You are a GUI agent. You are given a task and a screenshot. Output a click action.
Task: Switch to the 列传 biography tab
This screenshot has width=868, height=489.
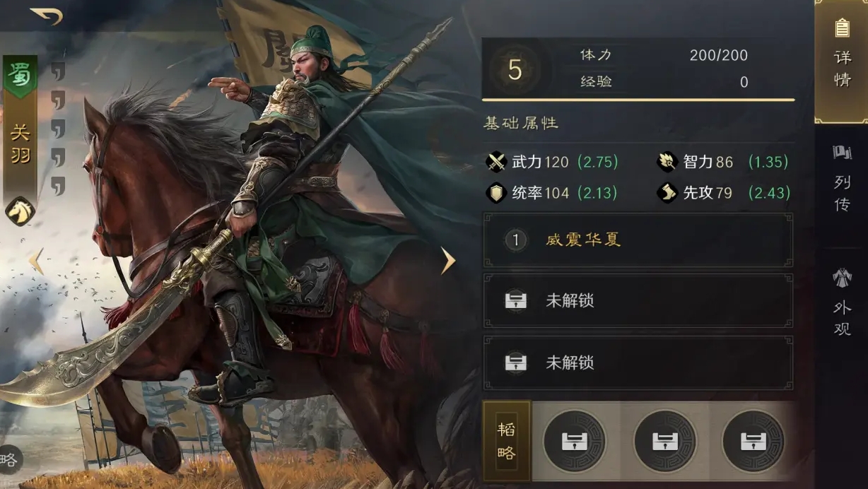(x=842, y=182)
